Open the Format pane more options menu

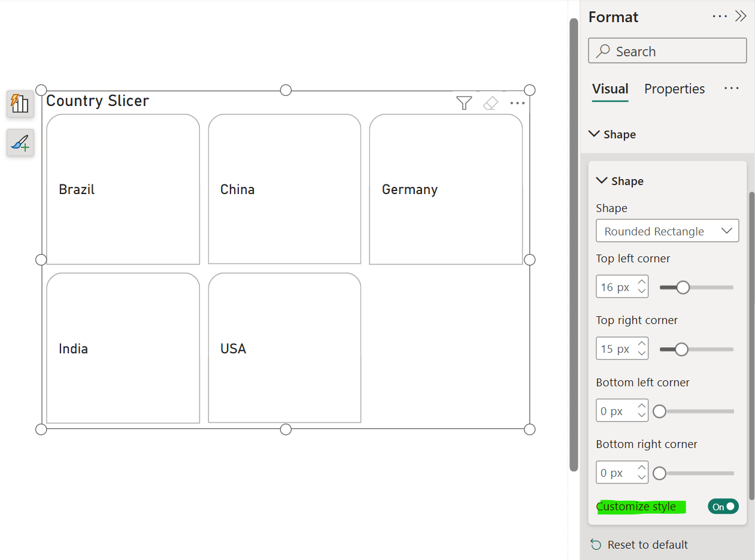720,16
